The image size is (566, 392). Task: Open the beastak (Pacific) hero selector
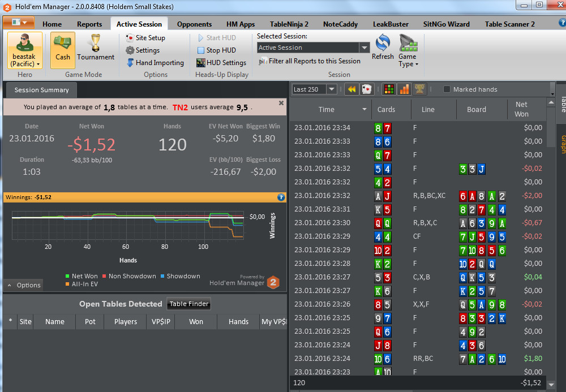tap(24, 50)
